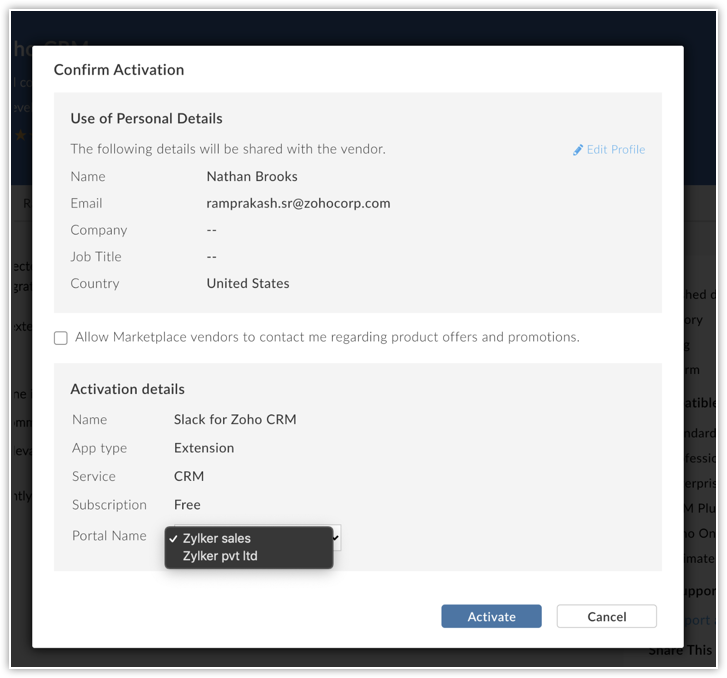Click the Extension app type value
This screenshot has width=727, height=678.
204,448
